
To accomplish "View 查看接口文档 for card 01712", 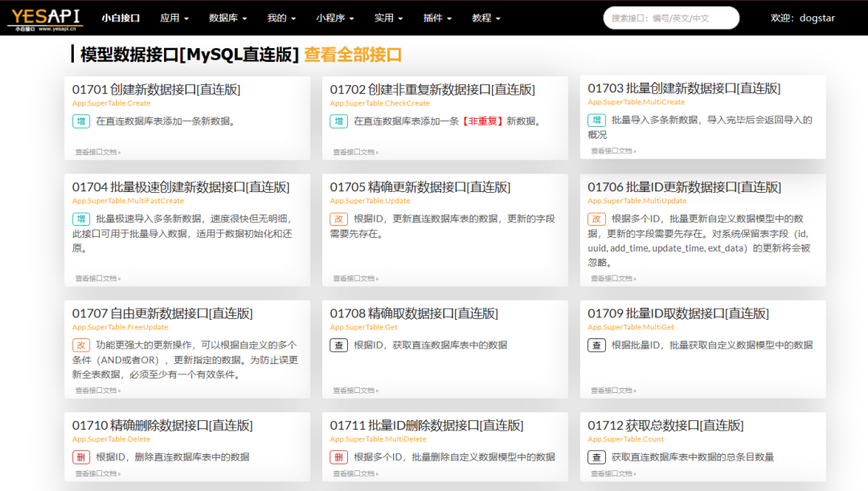I will pyautogui.click(x=613, y=473).
